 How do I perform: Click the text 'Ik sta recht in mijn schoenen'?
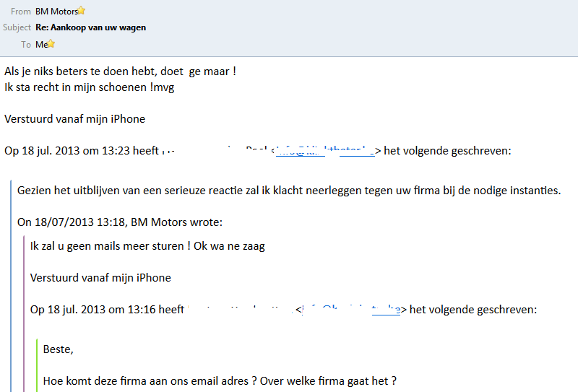click(81, 87)
